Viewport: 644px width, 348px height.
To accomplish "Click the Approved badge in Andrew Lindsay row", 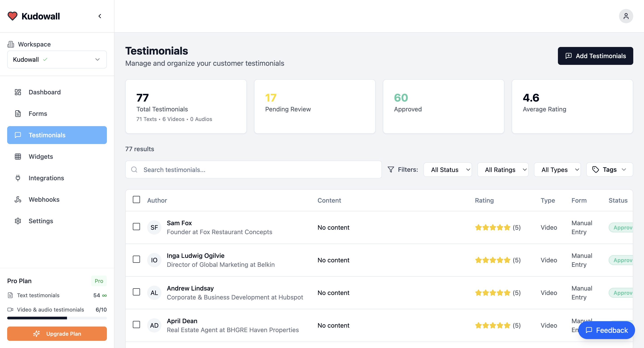I will [621, 293].
